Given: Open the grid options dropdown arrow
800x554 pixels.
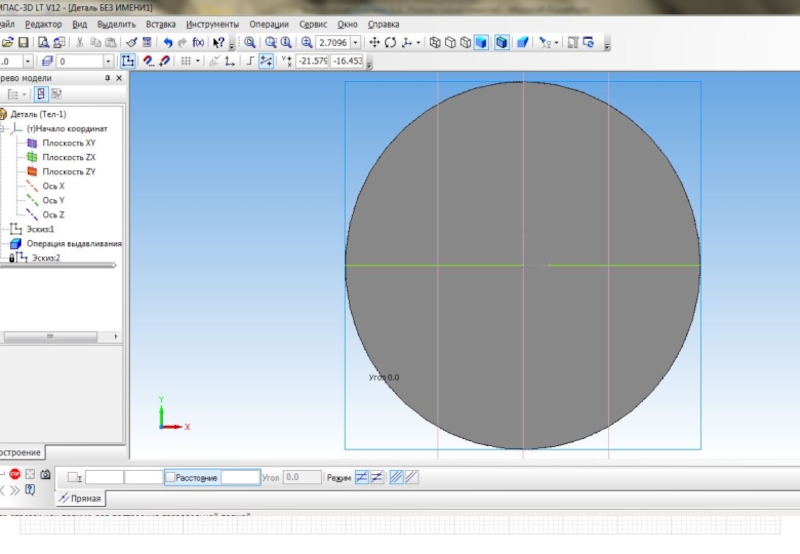Looking at the screenshot, I should point(197,61).
